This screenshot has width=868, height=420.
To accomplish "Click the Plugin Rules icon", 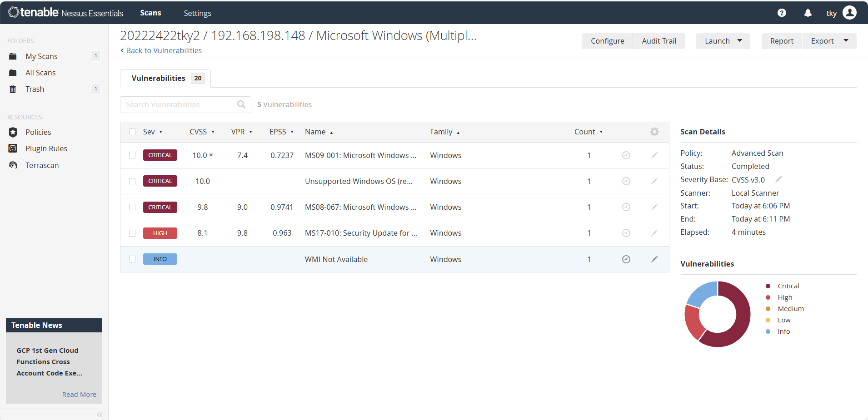I will click(x=13, y=148).
